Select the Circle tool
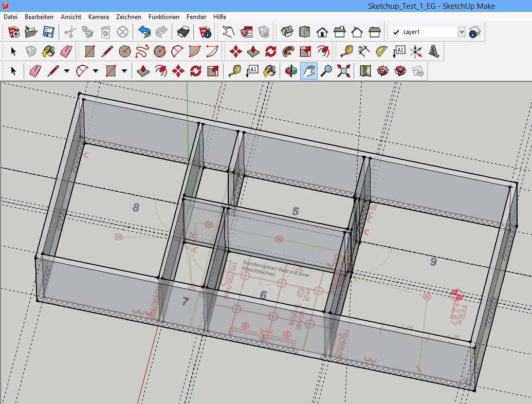 click(125, 51)
